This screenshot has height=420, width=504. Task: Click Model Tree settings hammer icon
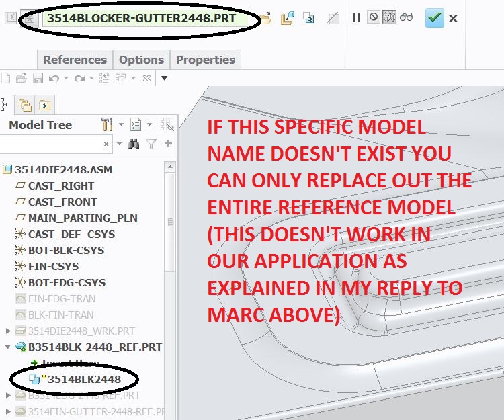107,124
